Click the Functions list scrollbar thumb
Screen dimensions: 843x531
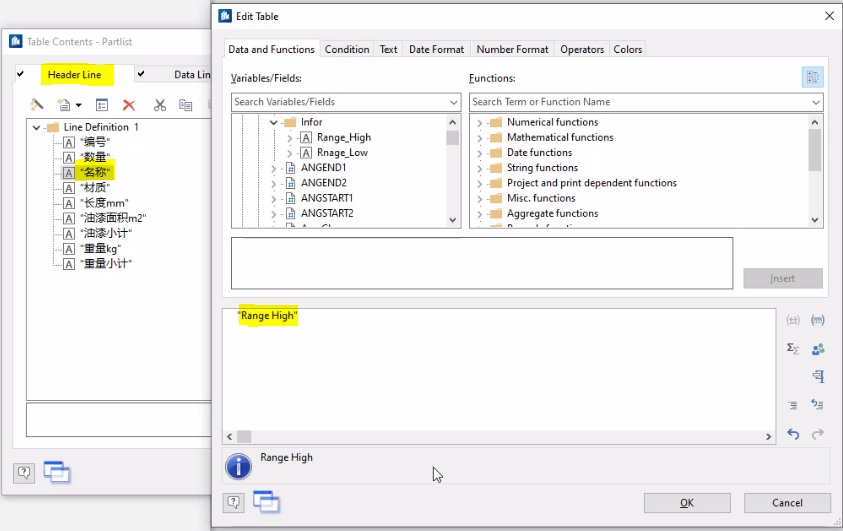coord(815,149)
